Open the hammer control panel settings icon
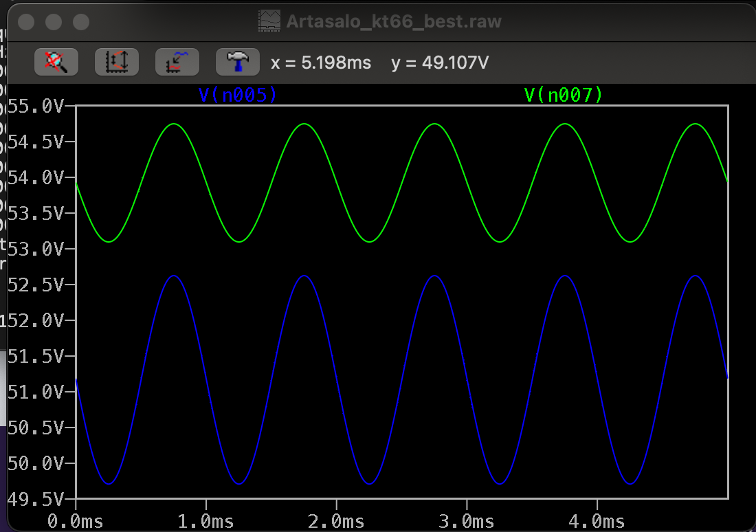Screen dimensions: 756x532 click(x=238, y=63)
